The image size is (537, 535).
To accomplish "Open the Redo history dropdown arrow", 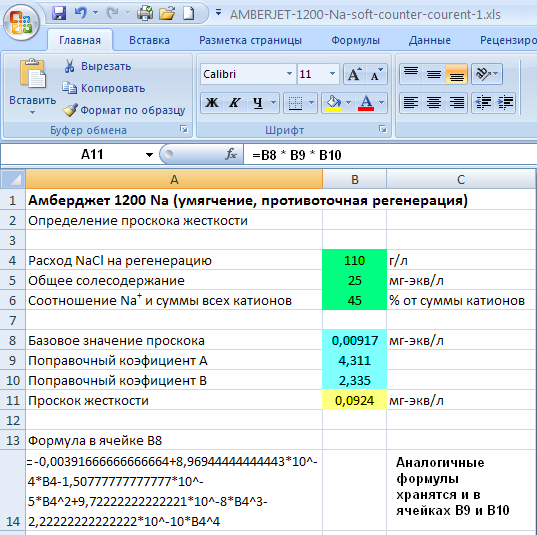I will click(127, 13).
